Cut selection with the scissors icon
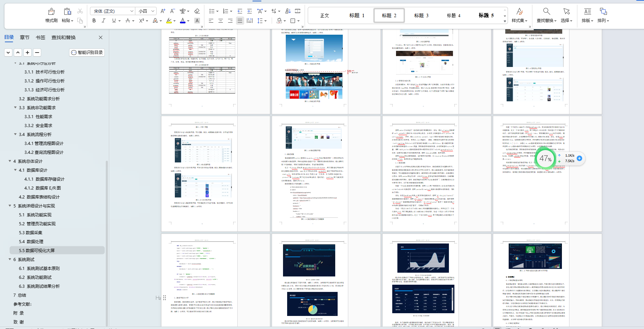The height and width of the screenshot is (329, 644). pyautogui.click(x=80, y=11)
